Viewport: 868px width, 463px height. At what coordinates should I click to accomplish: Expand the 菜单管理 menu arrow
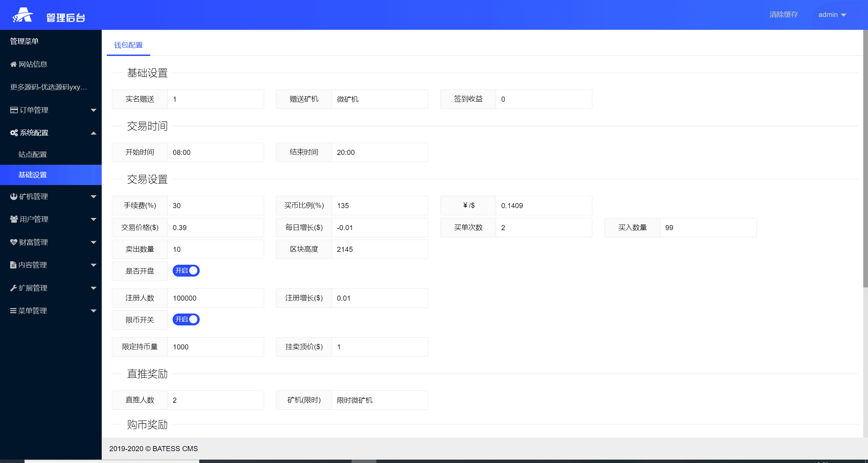[x=94, y=311]
